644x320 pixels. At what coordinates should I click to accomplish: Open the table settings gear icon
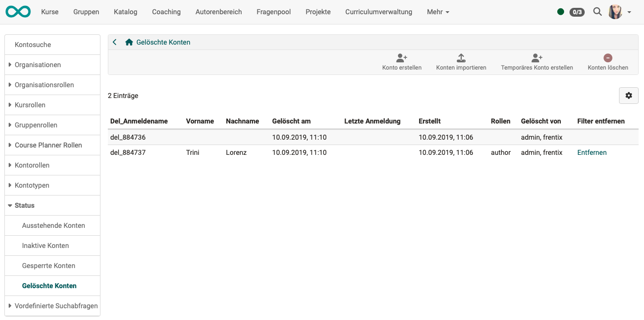pos(629,95)
